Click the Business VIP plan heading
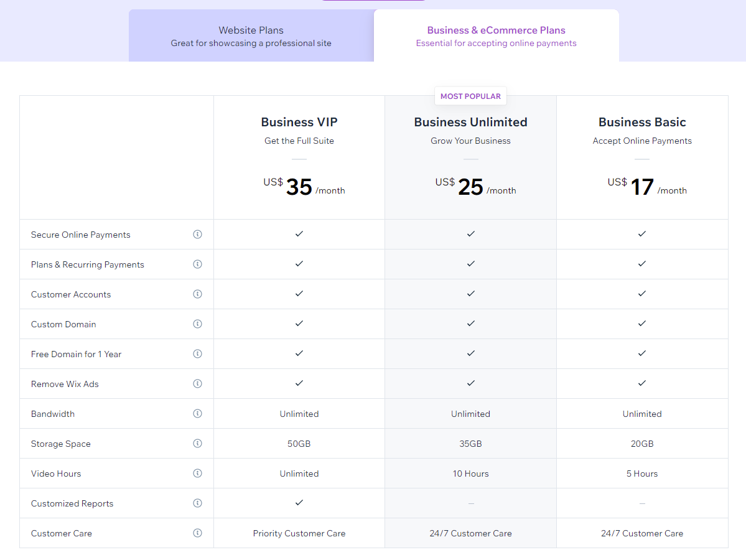The image size is (746, 560). tap(299, 122)
